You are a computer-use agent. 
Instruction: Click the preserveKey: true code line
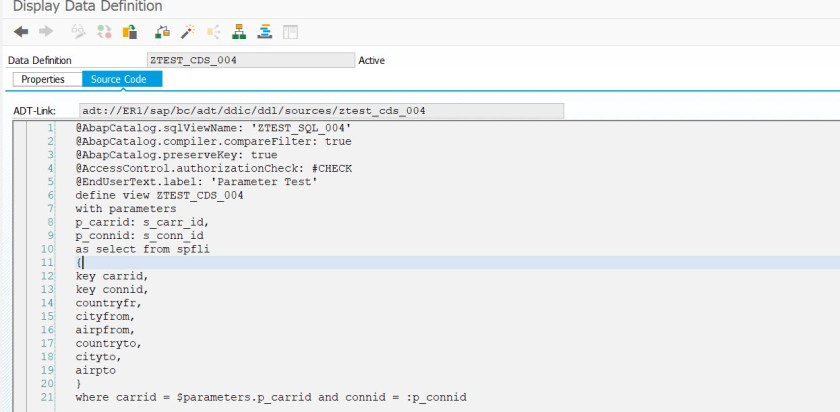click(176, 155)
